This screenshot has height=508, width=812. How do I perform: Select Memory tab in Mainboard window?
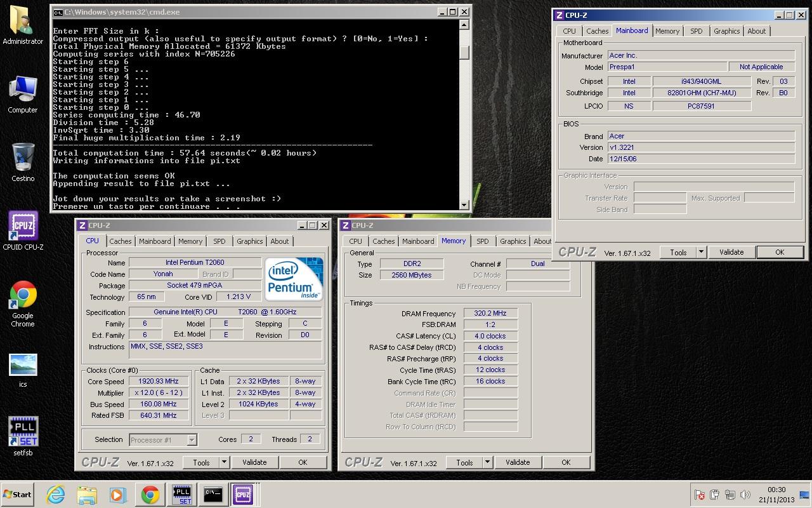667,31
